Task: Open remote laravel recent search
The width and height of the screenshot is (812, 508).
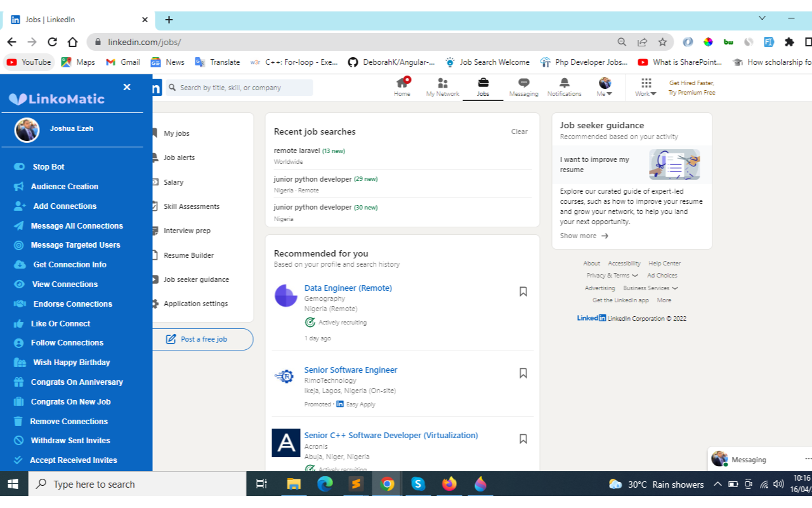Action: (x=297, y=151)
